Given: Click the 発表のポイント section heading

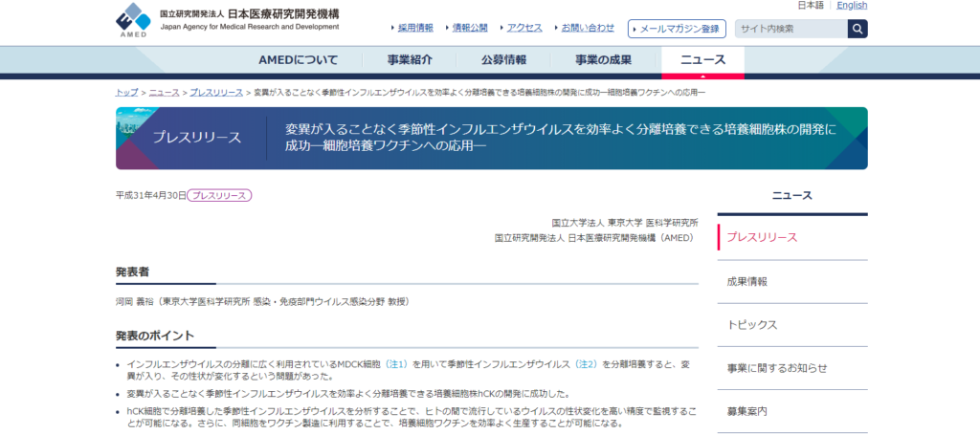Looking at the screenshot, I should tap(155, 336).
